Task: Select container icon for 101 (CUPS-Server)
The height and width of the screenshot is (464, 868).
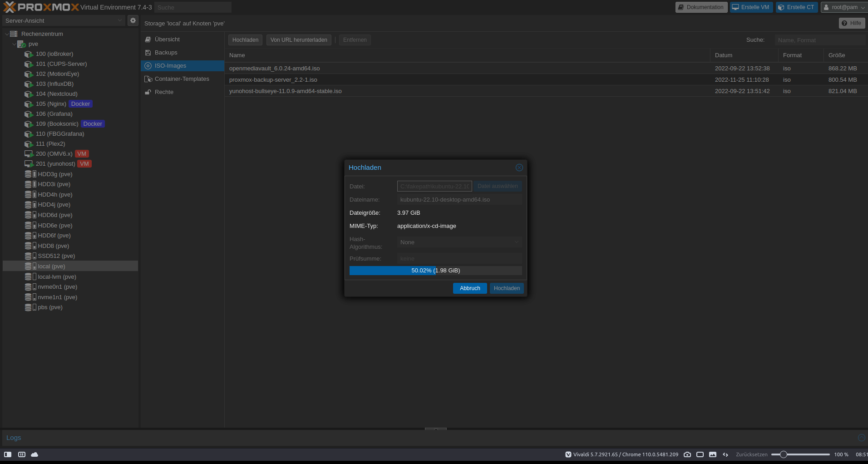Action: (29, 64)
